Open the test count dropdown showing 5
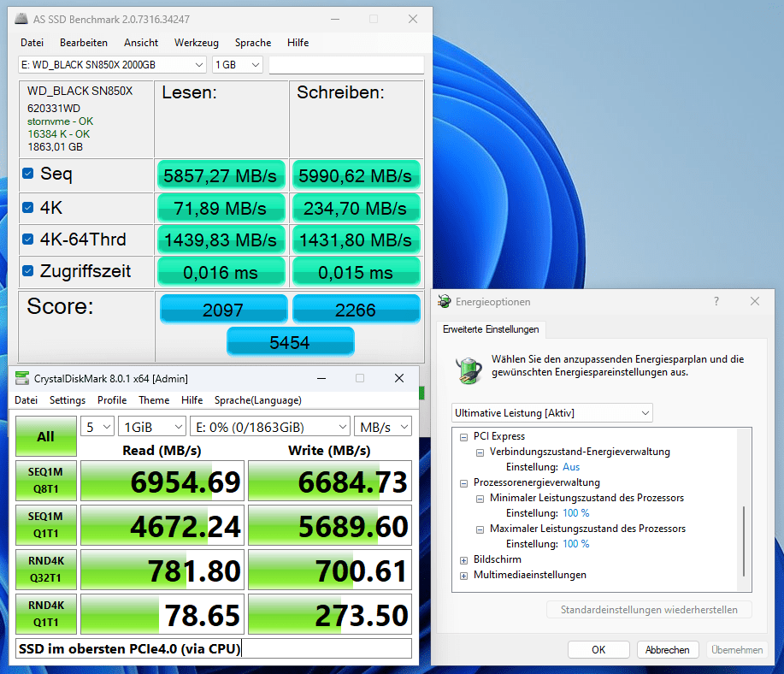Viewport: 784px width, 674px height. click(x=97, y=427)
